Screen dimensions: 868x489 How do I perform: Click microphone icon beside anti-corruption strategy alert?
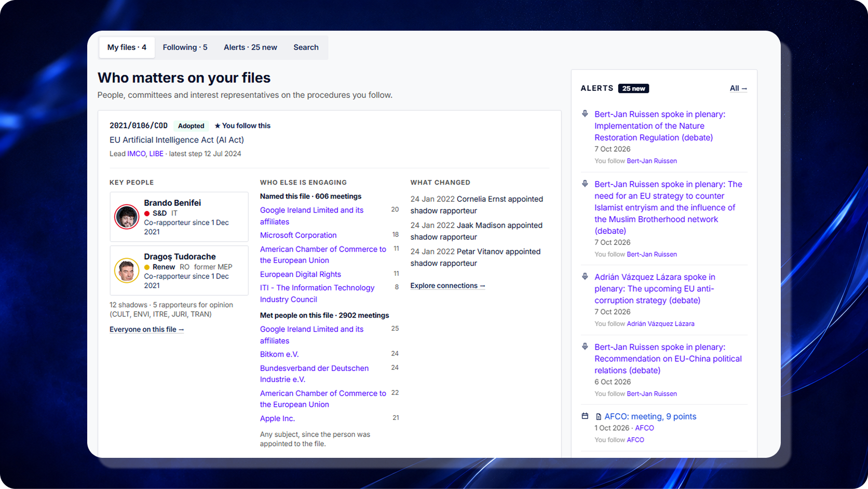click(585, 277)
